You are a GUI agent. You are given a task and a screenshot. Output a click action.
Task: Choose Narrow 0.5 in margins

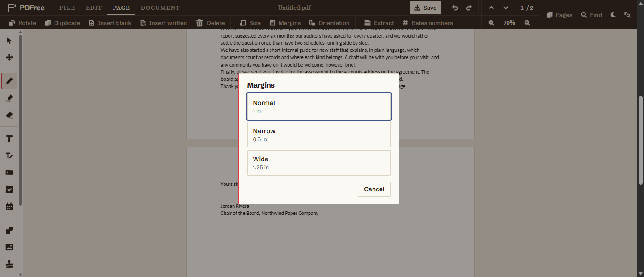click(319, 135)
